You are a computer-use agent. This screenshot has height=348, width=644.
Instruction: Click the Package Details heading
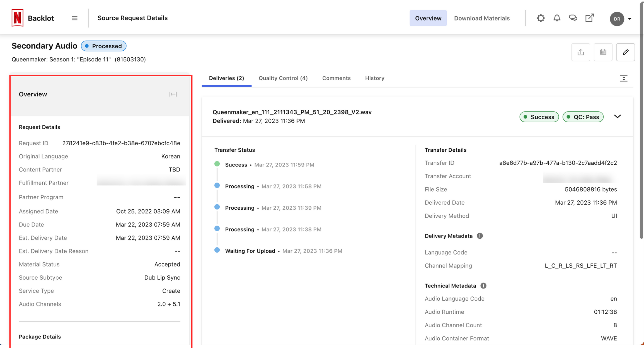40,337
